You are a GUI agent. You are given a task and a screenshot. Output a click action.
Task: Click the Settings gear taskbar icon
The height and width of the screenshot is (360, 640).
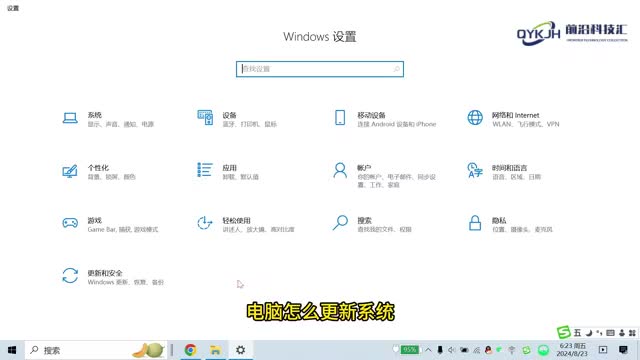[240, 350]
